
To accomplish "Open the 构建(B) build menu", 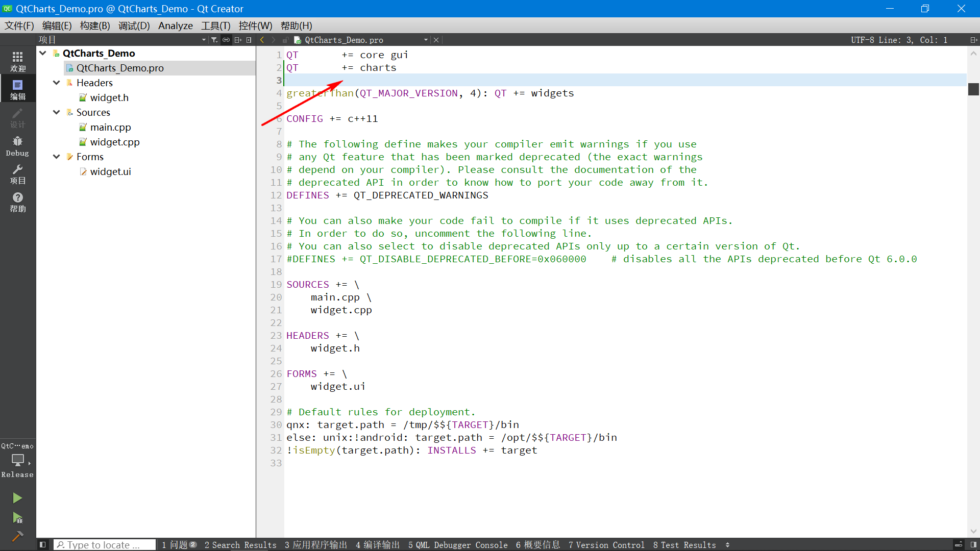I will pos(95,26).
